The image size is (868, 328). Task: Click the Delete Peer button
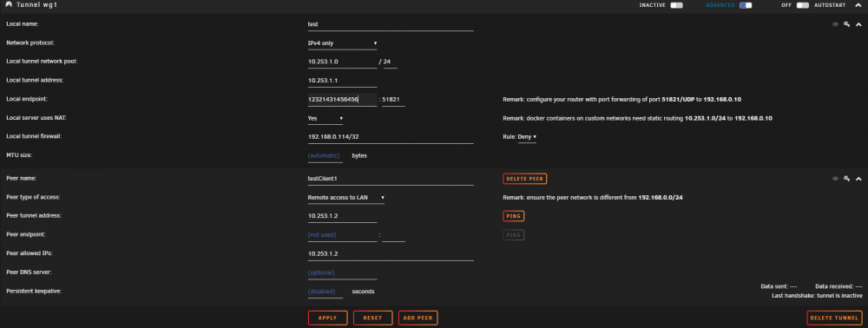coord(525,179)
